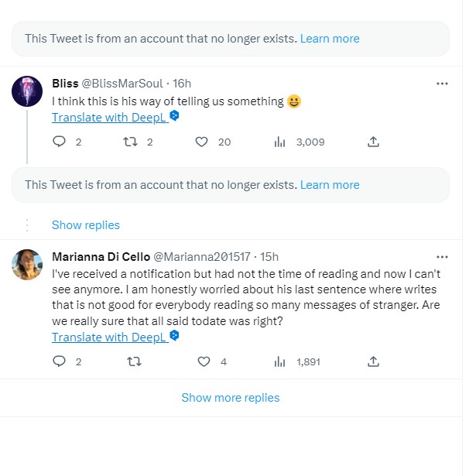469x476 pixels.
Task: Share Bliss's tweet
Action: (373, 142)
